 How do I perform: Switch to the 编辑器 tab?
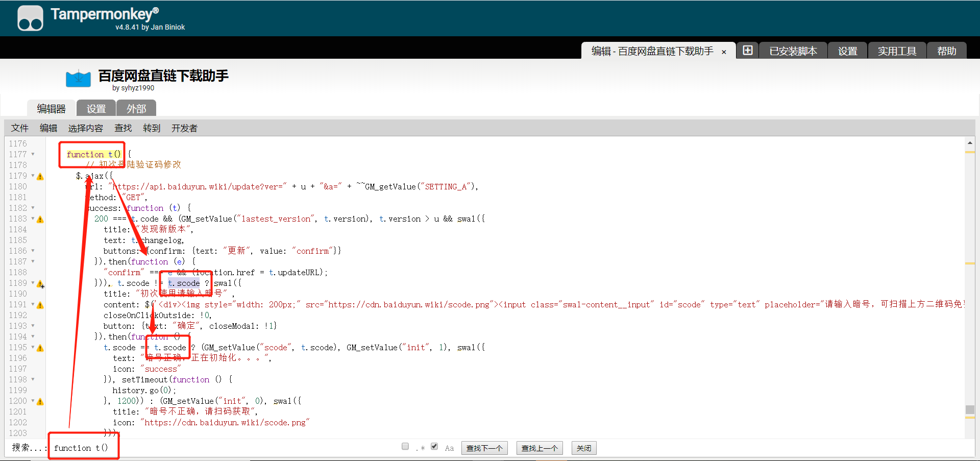pyautogui.click(x=52, y=108)
